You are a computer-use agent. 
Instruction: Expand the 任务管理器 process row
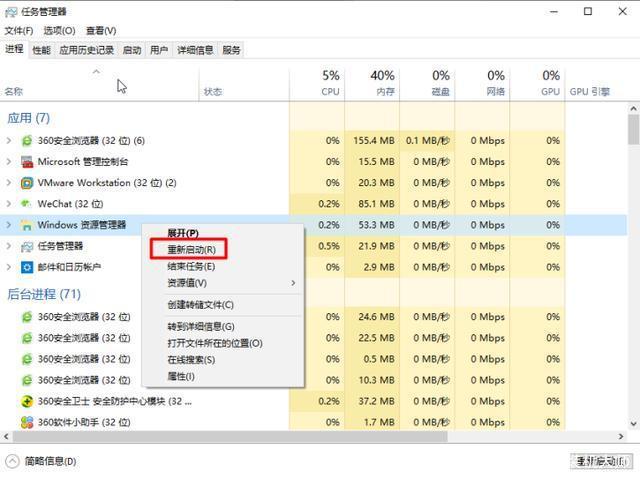point(9,246)
